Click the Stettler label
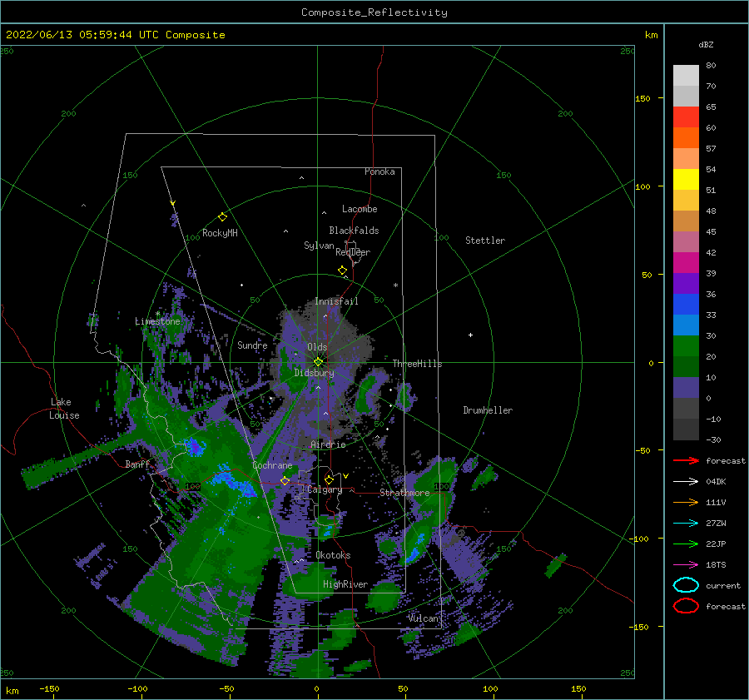Screen dimensions: 749x700 [x=485, y=241]
